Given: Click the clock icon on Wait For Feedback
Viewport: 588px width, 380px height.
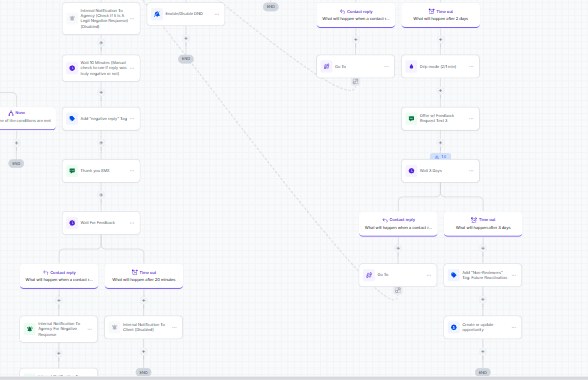Looking at the screenshot, I should [72, 223].
